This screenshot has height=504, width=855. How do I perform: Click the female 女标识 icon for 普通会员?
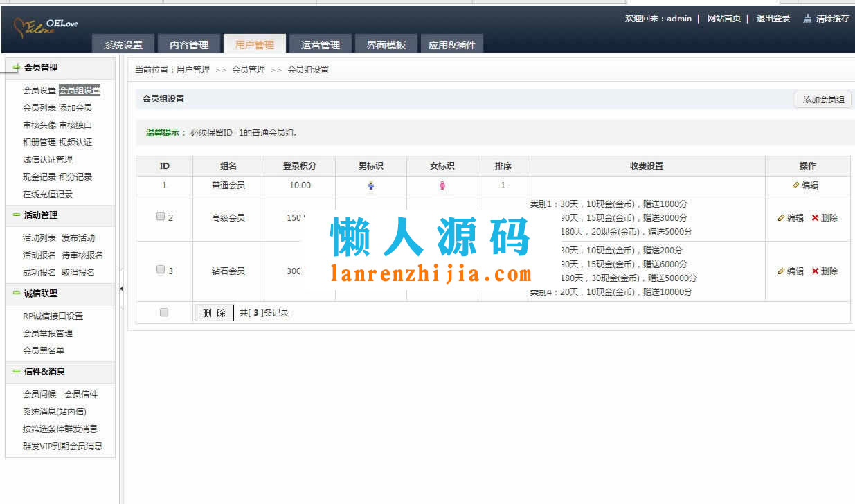coord(442,186)
